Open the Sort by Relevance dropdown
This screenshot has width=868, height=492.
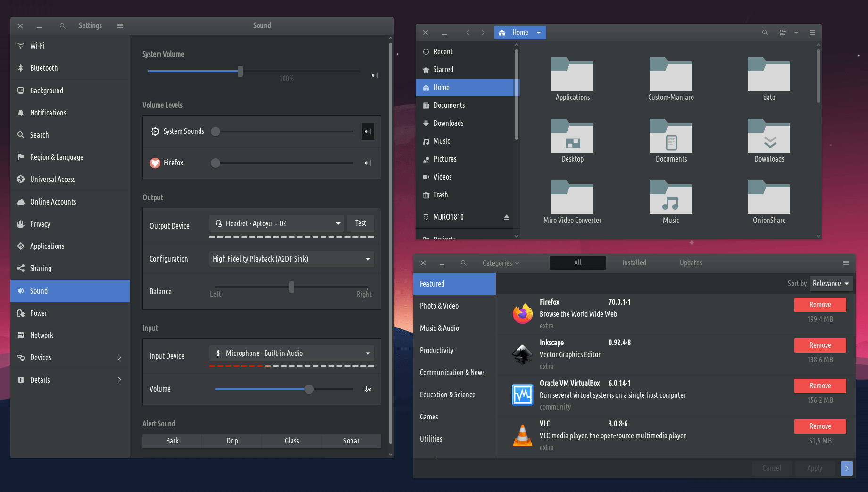tap(830, 283)
